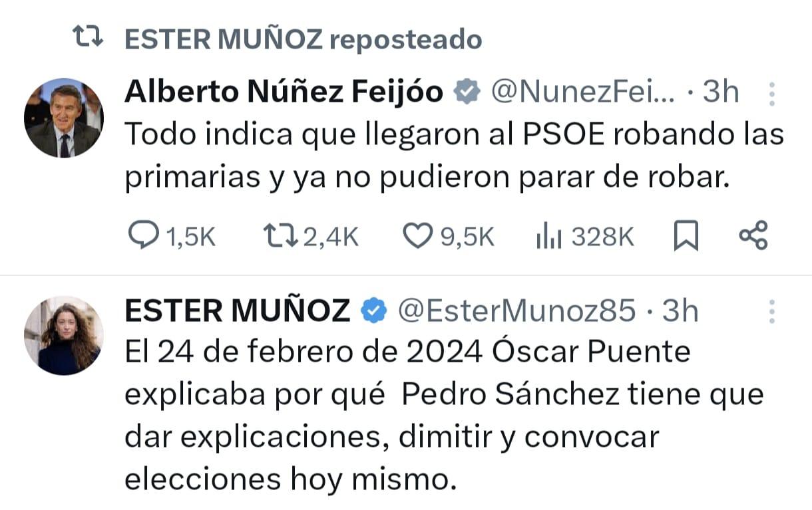Open Feijóo's tweet text about PSOE primarias
Viewport: 812px width, 510px height.
point(453,157)
